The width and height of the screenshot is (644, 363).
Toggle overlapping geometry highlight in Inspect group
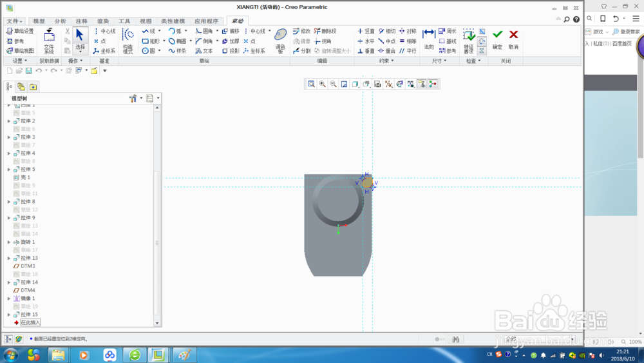point(482,31)
